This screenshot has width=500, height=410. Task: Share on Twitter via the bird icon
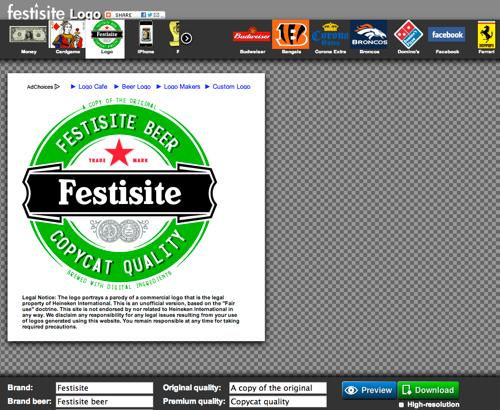150,15
